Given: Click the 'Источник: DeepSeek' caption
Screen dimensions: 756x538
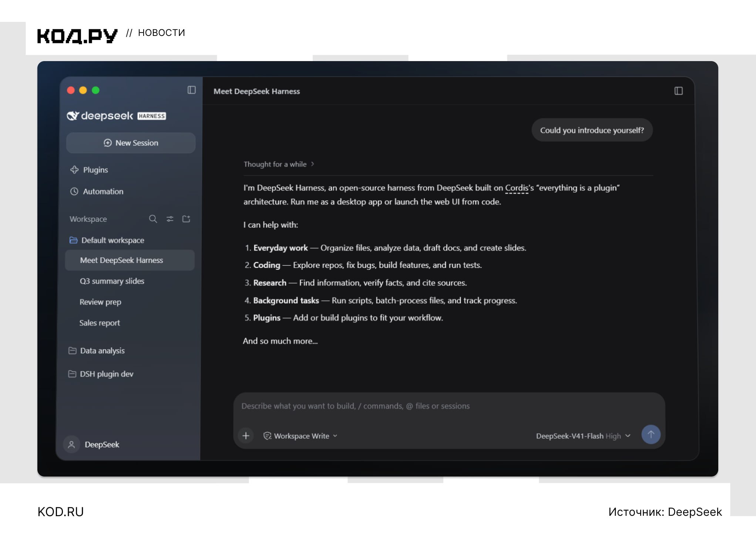Looking at the screenshot, I should point(665,512).
